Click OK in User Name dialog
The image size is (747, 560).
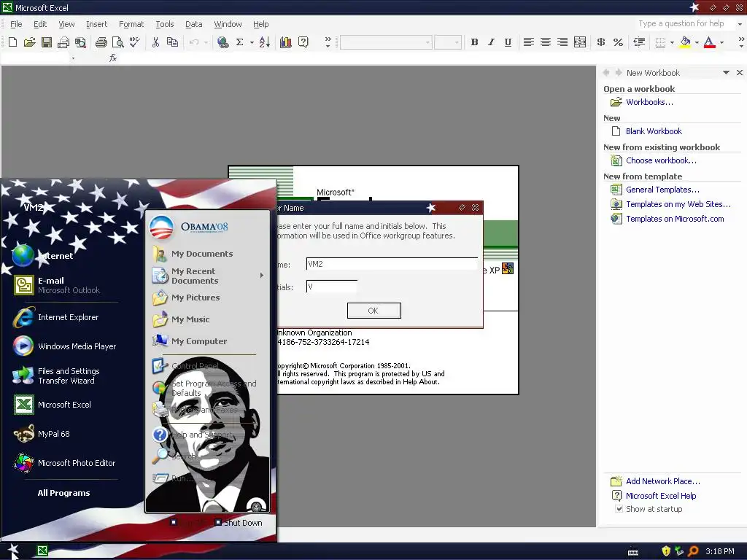coord(374,311)
